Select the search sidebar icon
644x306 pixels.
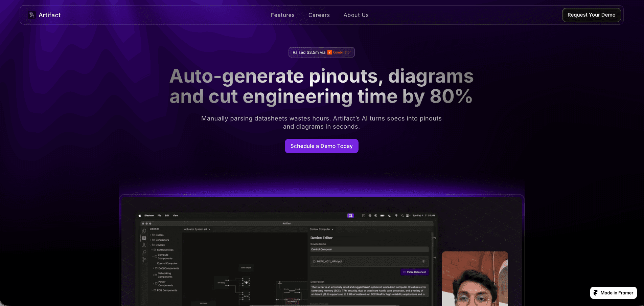(x=144, y=252)
